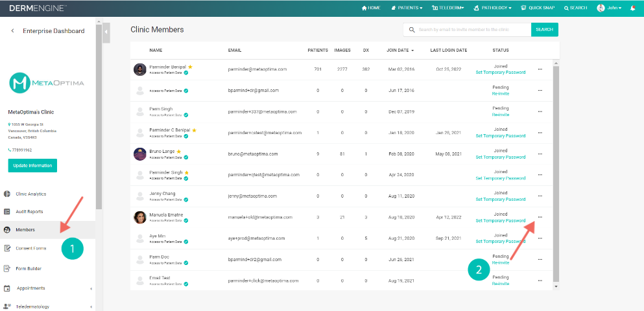Toggle patient data access check for Parminder Benipal
The width and height of the screenshot is (644, 311).
[185, 73]
